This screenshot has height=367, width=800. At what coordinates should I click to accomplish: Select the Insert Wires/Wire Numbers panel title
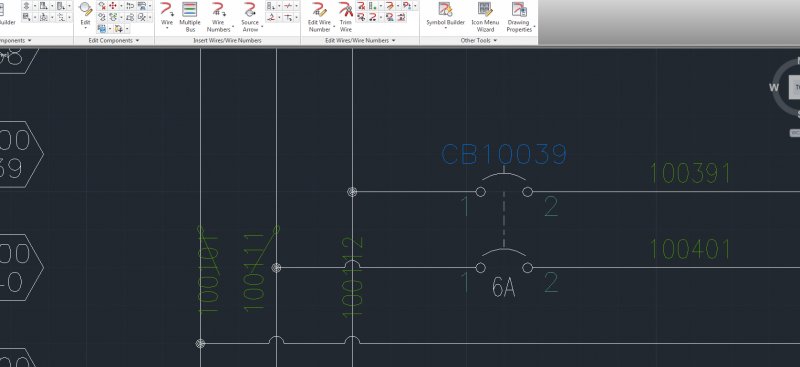227,40
